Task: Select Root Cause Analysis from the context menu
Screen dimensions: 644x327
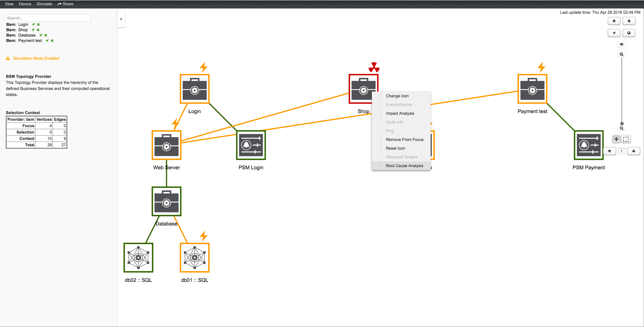Action: click(404, 166)
